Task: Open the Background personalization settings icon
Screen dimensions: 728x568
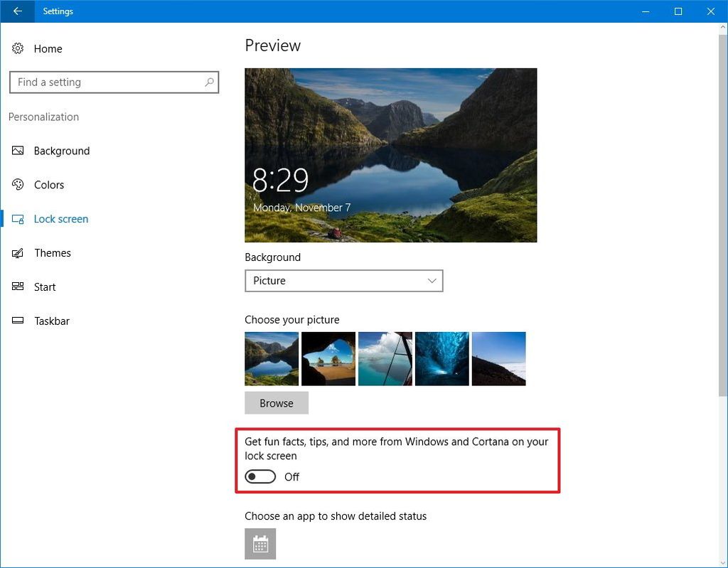Action: [16, 151]
